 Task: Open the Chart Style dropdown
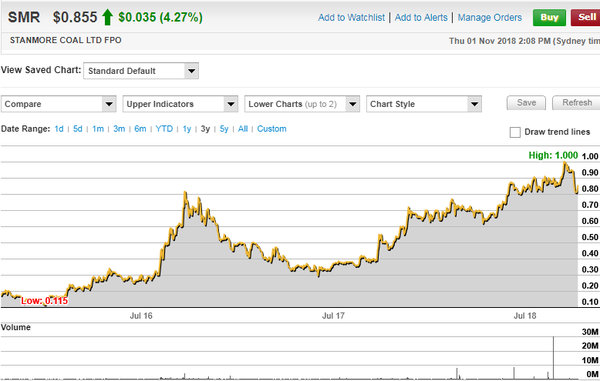pos(424,104)
